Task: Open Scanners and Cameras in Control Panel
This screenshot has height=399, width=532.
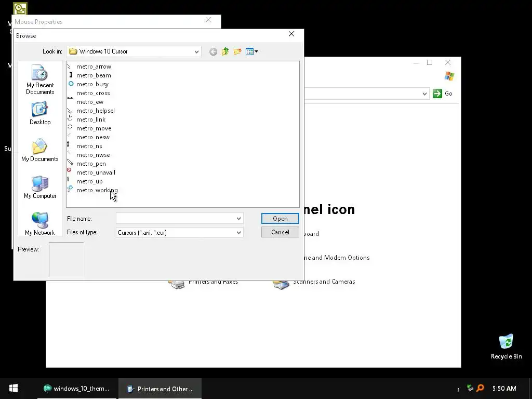Action: (324, 282)
